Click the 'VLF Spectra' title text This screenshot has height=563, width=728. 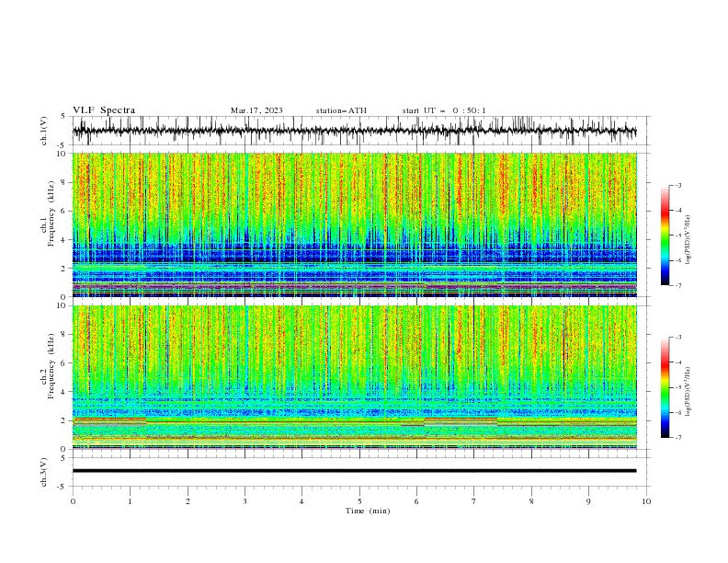[x=104, y=110]
